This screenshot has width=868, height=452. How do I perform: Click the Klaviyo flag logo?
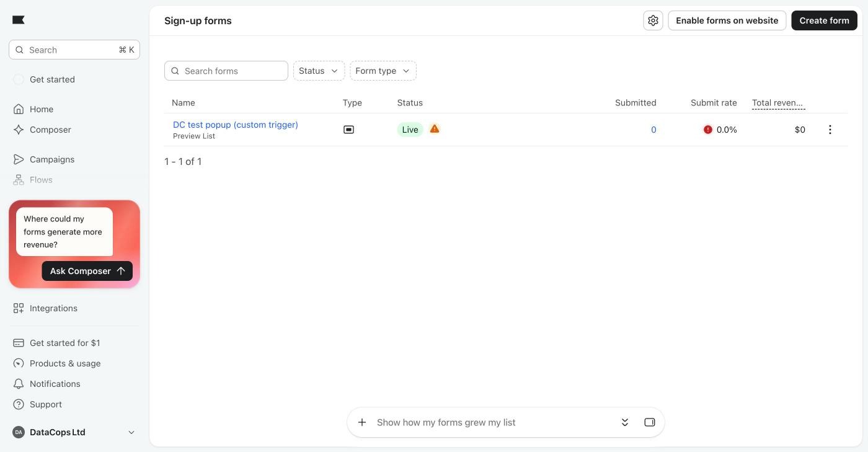coord(19,20)
